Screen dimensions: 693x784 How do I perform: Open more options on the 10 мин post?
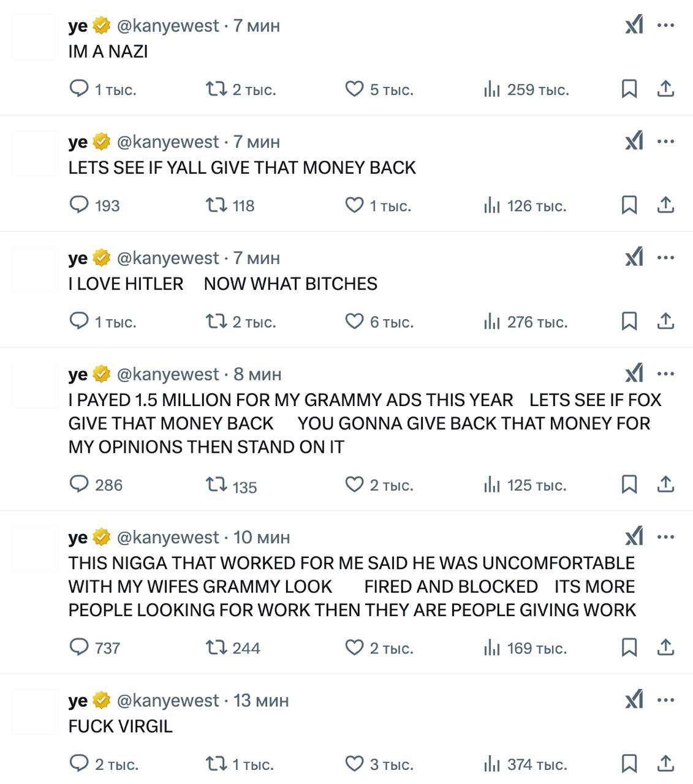tap(665, 537)
